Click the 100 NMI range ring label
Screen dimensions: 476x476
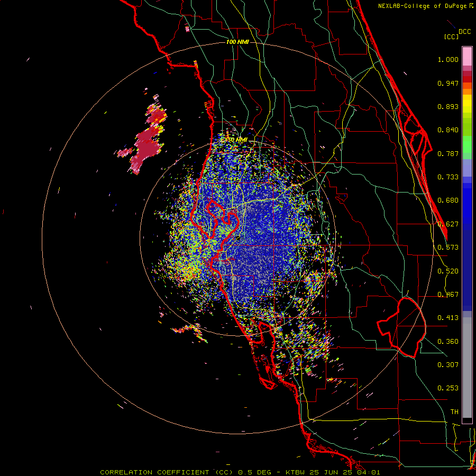(x=237, y=42)
